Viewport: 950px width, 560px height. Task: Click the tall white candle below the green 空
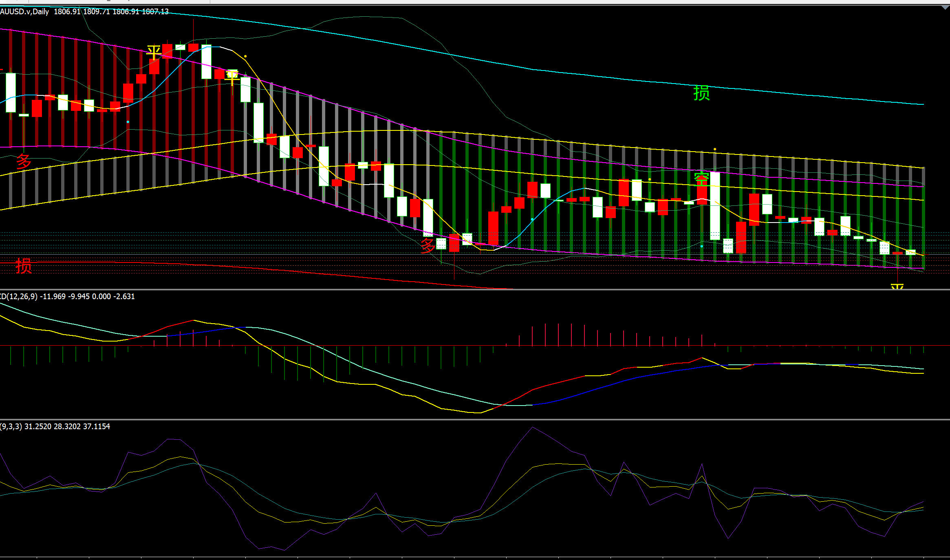[715, 206]
